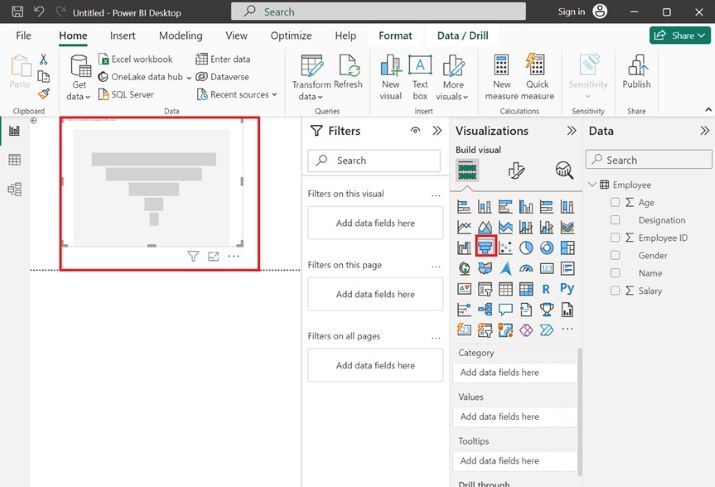The width and height of the screenshot is (715, 487).
Task: Collapse the Employee table tree
Action: (x=592, y=184)
